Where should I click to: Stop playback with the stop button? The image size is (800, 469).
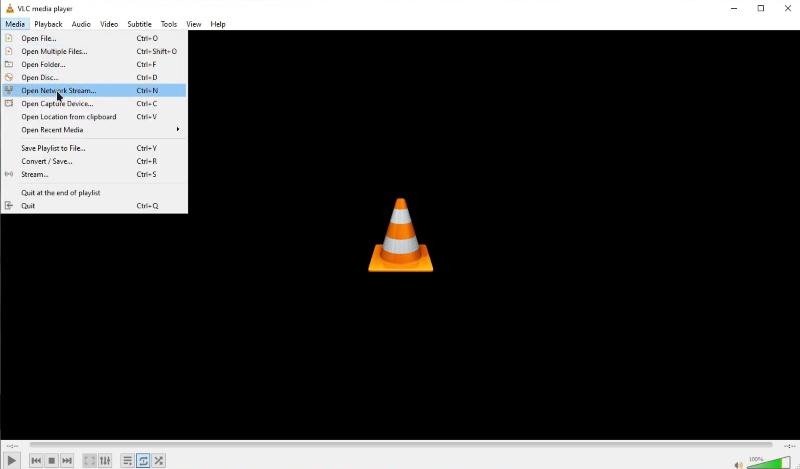(x=52, y=460)
